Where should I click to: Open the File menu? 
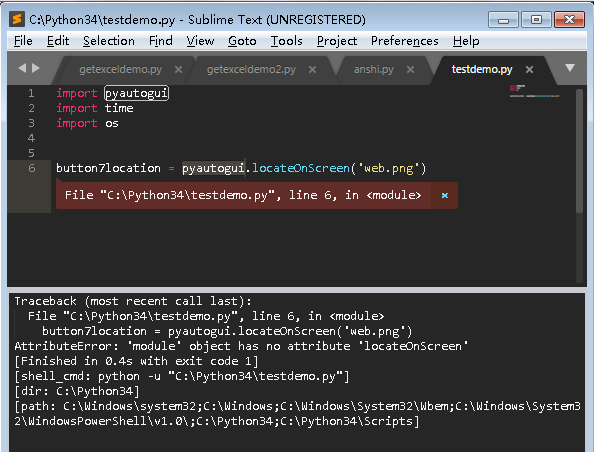23,41
